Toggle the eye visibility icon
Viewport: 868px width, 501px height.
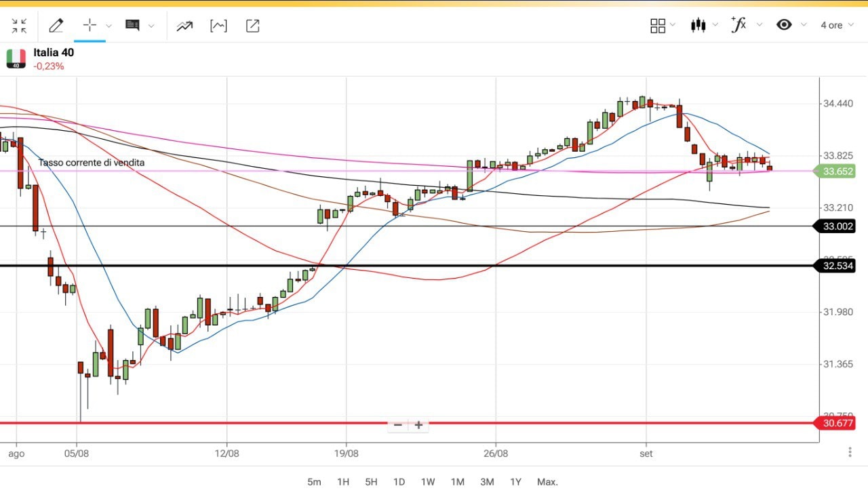[x=784, y=25]
